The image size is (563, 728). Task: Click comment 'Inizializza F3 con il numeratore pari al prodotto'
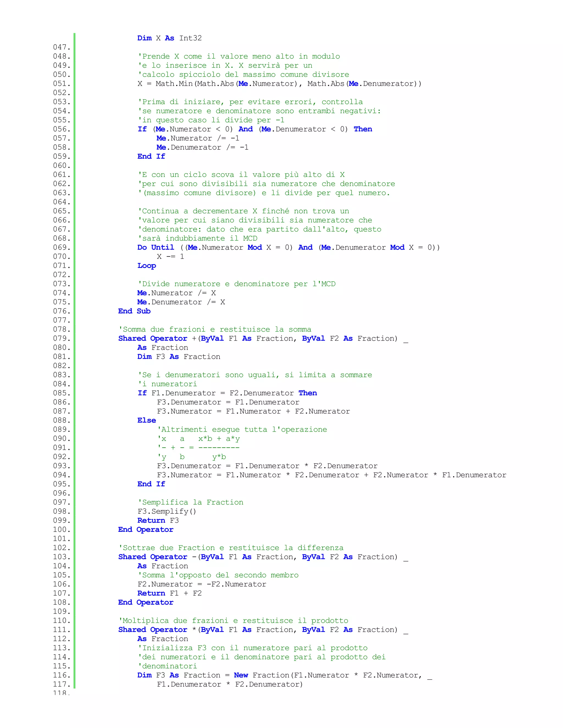(252, 648)
